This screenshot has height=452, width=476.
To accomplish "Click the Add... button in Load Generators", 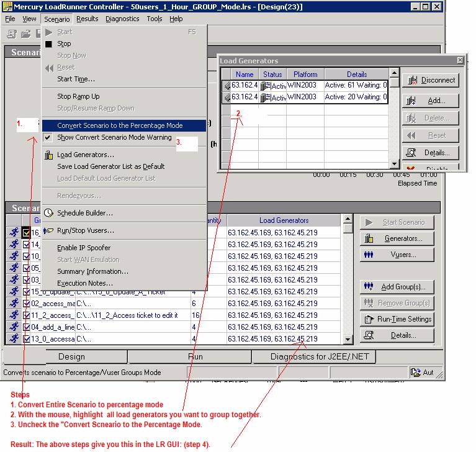I will click(x=431, y=101).
